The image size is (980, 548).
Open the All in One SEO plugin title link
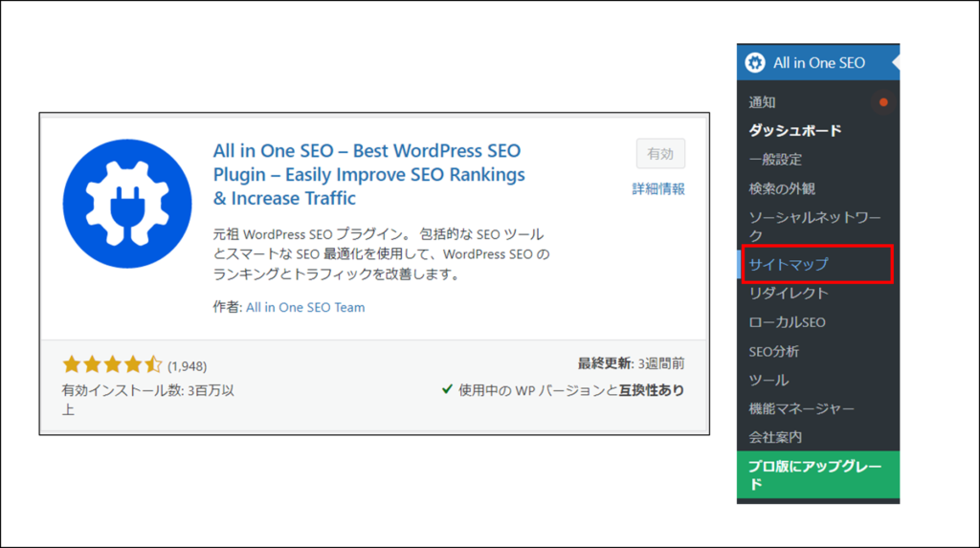pos(368,174)
